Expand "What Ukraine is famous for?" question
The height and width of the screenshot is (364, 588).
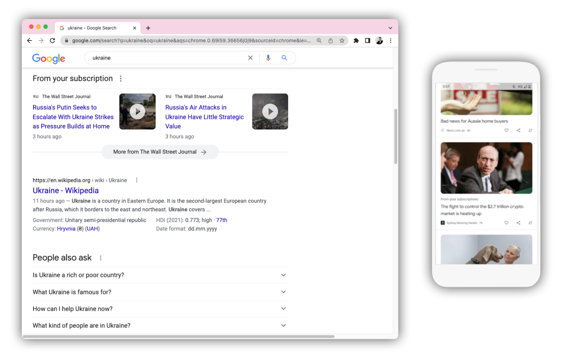coord(283,292)
